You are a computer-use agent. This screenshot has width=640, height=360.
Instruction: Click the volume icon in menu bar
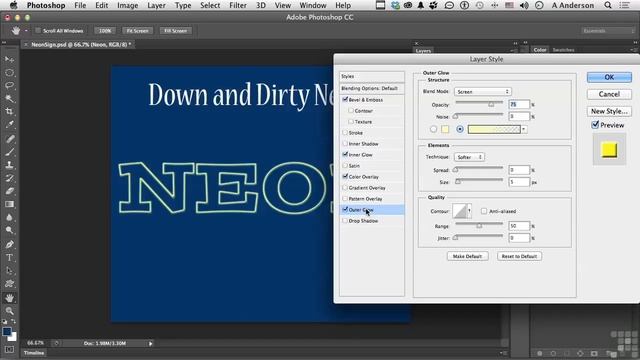524,5
